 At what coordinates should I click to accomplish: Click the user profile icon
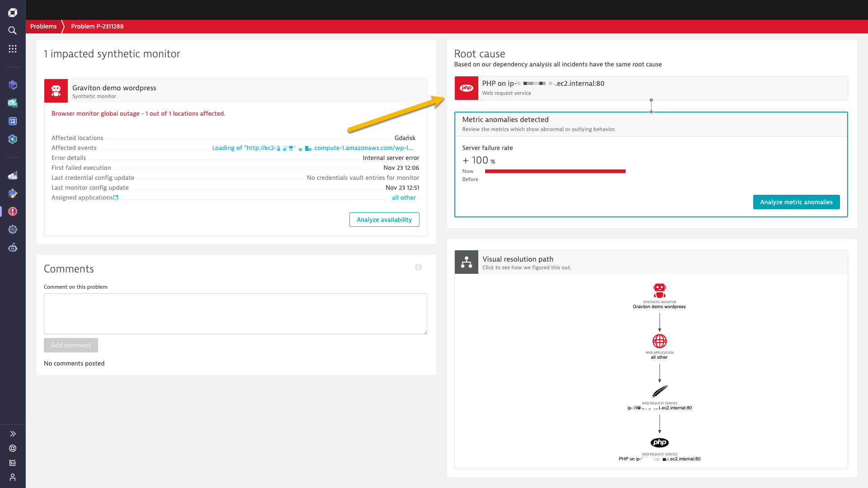[13, 477]
